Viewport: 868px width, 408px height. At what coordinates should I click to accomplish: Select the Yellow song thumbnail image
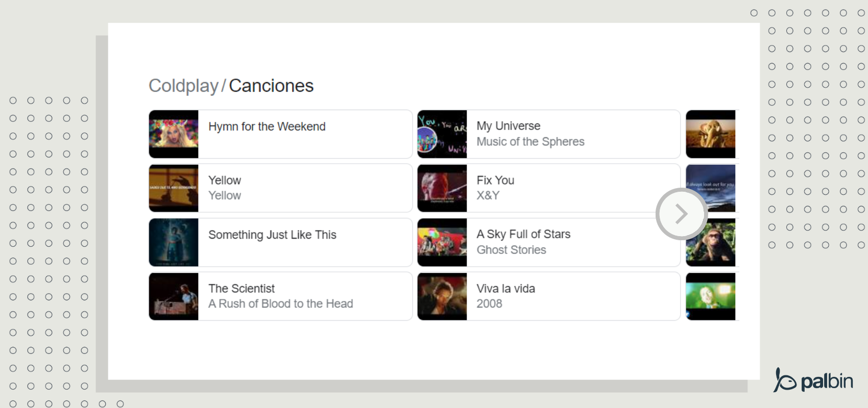coord(174,188)
